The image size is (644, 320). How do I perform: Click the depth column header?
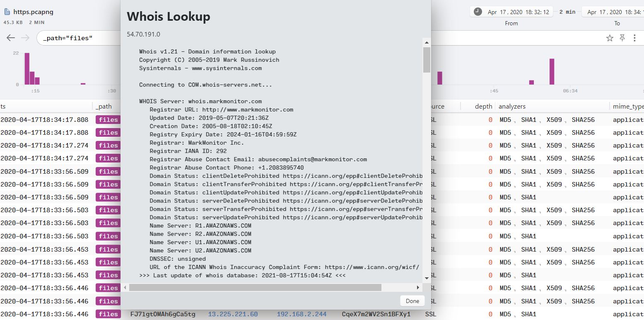coord(483,107)
